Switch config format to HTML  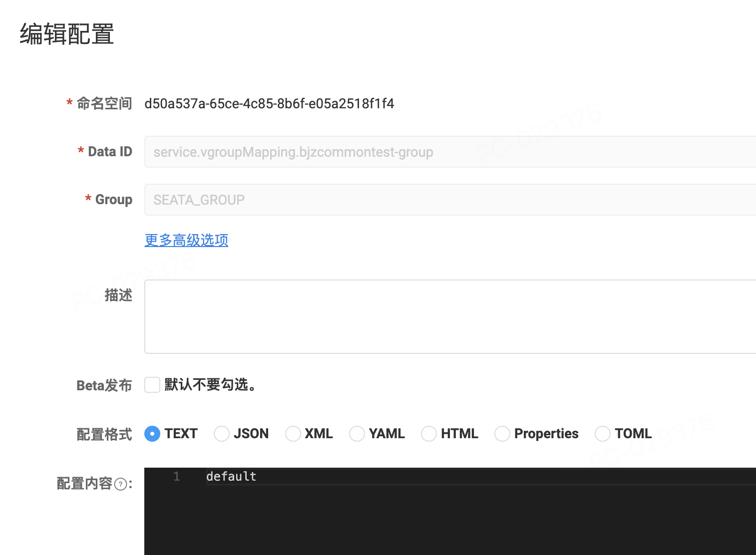point(429,434)
